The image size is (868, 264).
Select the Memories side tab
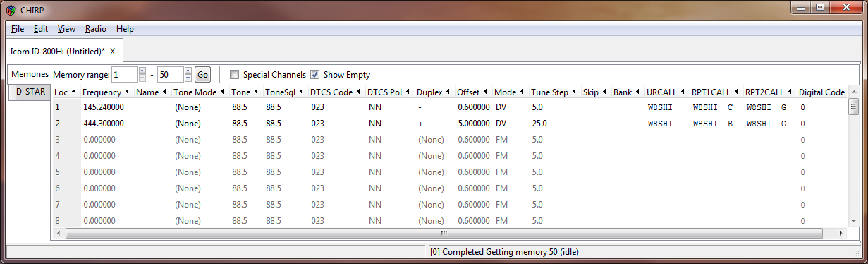tap(30, 74)
